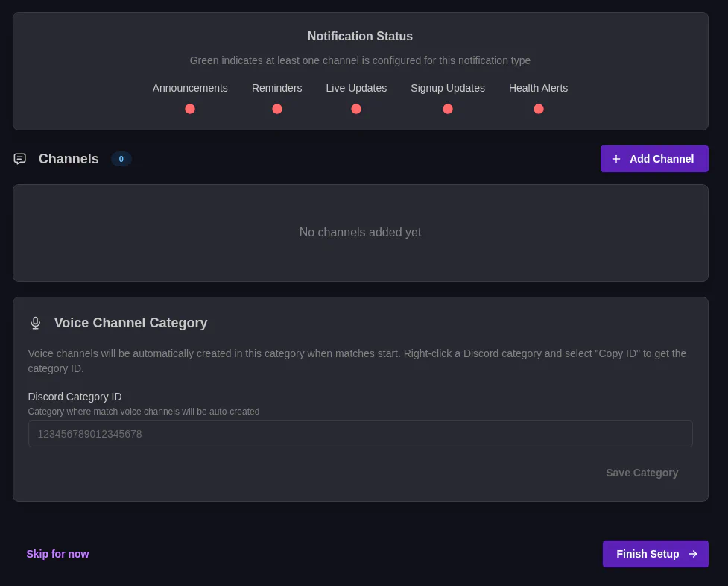Click Save Category
This screenshot has width=728, height=586.
642,473
